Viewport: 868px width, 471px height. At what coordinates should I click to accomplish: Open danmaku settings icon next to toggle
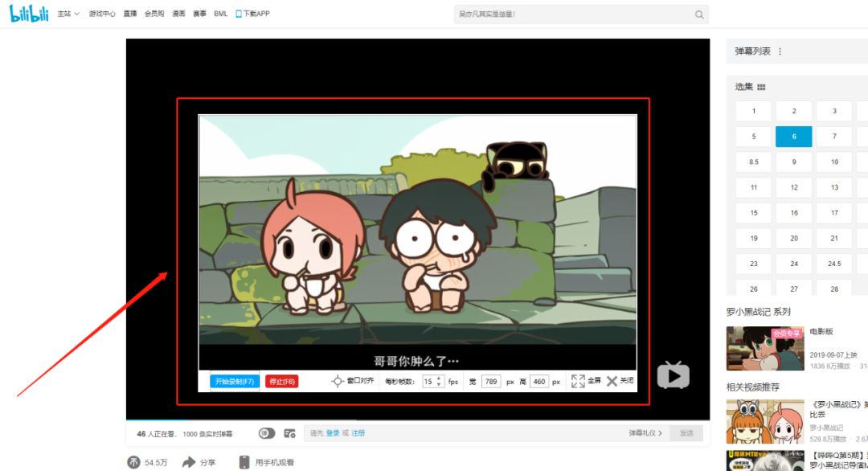pyautogui.click(x=289, y=433)
